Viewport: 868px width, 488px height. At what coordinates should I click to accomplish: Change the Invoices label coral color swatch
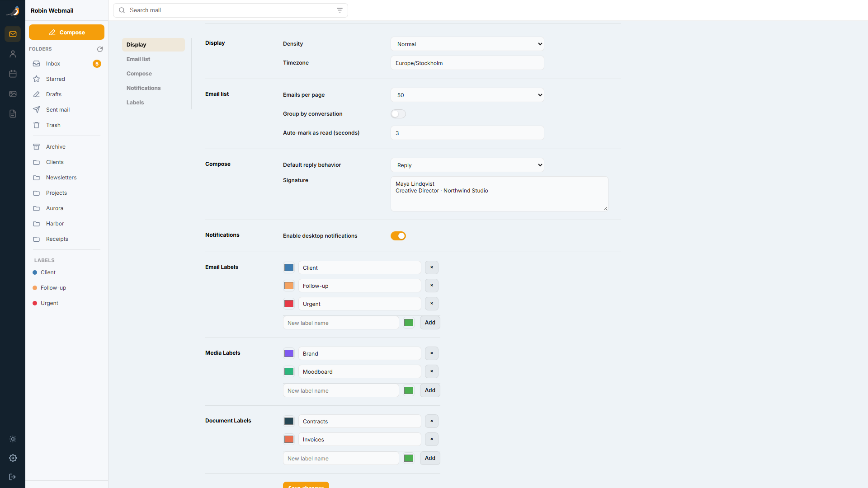(289, 439)
